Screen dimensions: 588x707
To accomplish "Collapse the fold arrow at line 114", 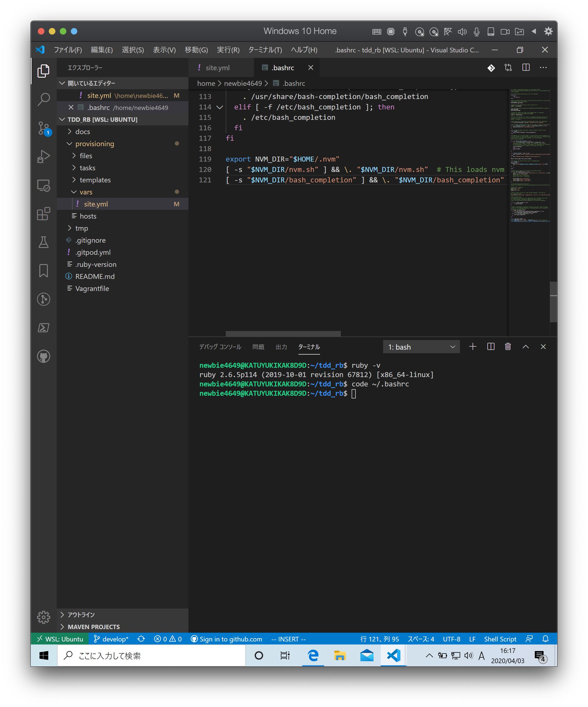I will (x=220, y=107).
